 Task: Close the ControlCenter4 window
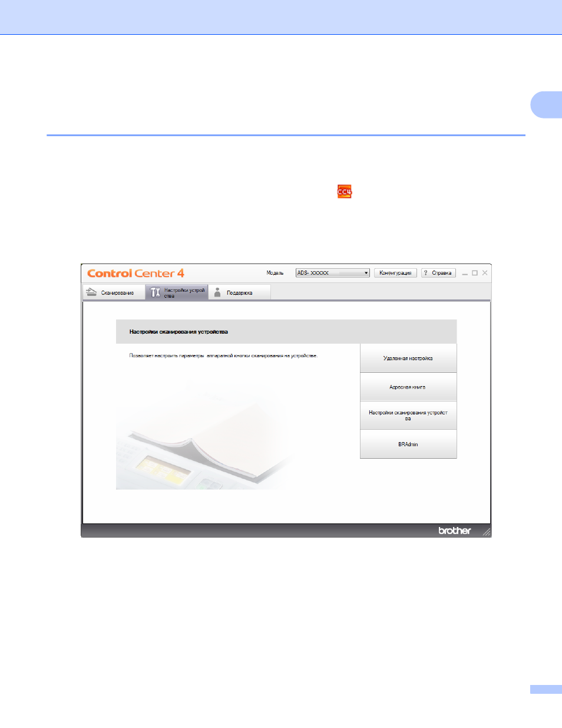485,273
